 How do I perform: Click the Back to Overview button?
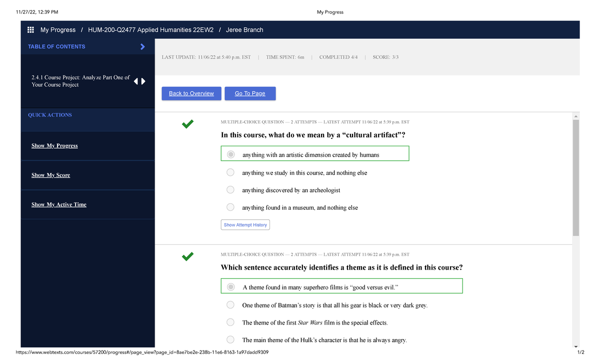click(x=191, y=93)
